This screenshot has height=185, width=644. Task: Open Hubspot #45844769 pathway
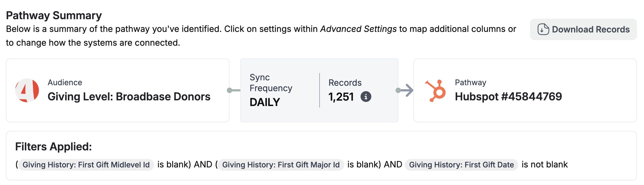coord(508,97)
